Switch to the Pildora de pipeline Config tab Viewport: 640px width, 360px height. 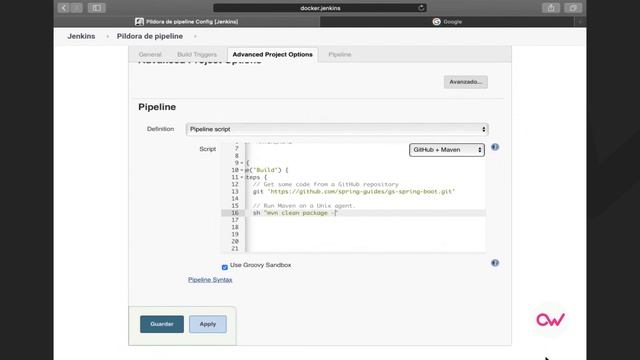[187, 22]
